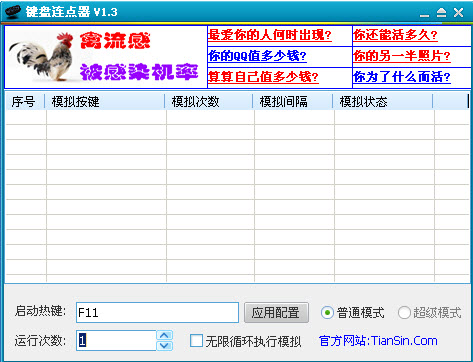Focus the 运行次数 input field
Screen dimensions: 473x362
click(116, 340)
